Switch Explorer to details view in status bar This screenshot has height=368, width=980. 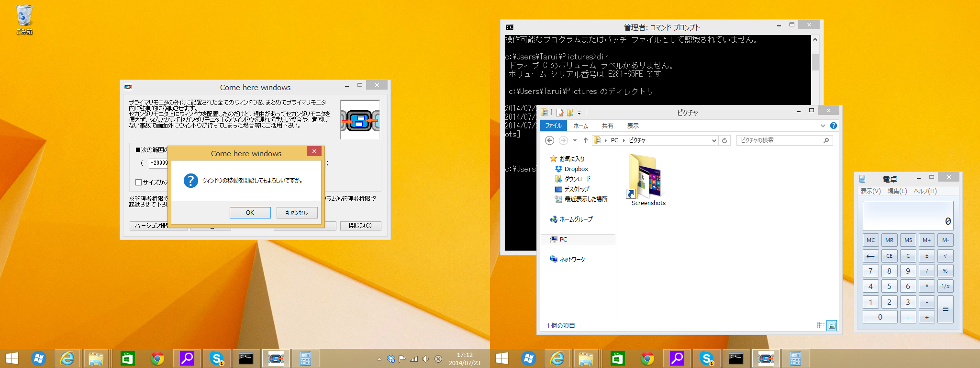click(x=821, y=325)
